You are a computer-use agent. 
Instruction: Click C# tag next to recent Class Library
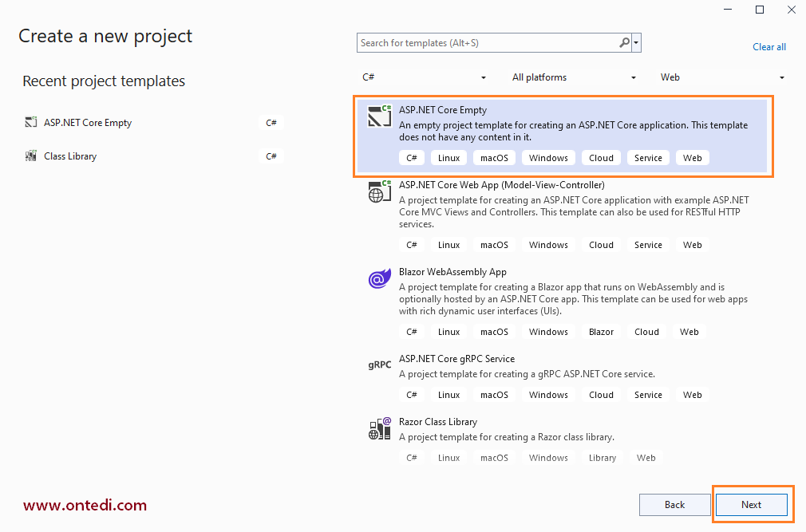tap(271, 156)
